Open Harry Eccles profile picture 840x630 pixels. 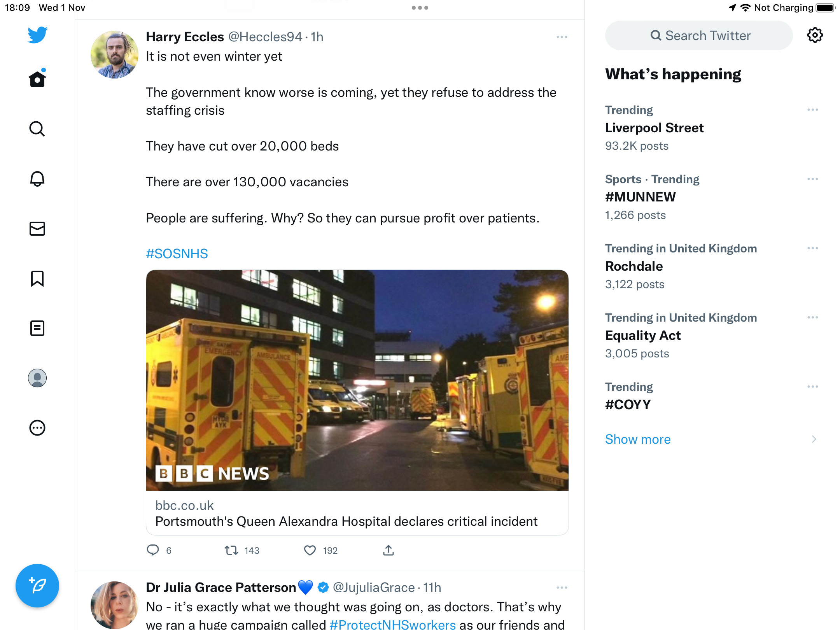(x=114, y=54)
